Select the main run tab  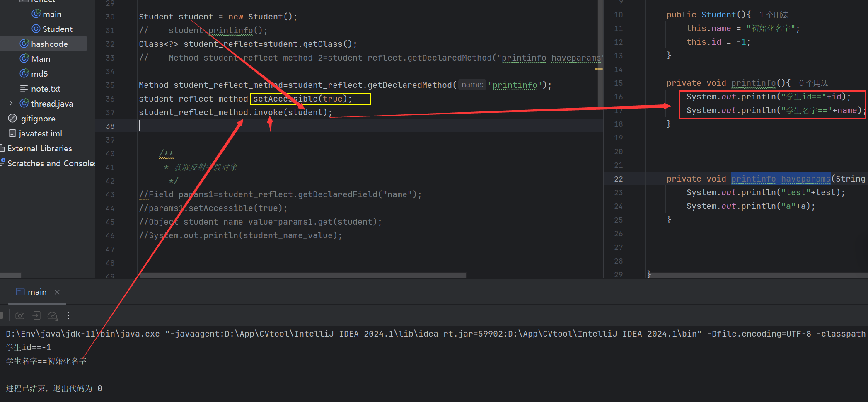coord(32,292)
